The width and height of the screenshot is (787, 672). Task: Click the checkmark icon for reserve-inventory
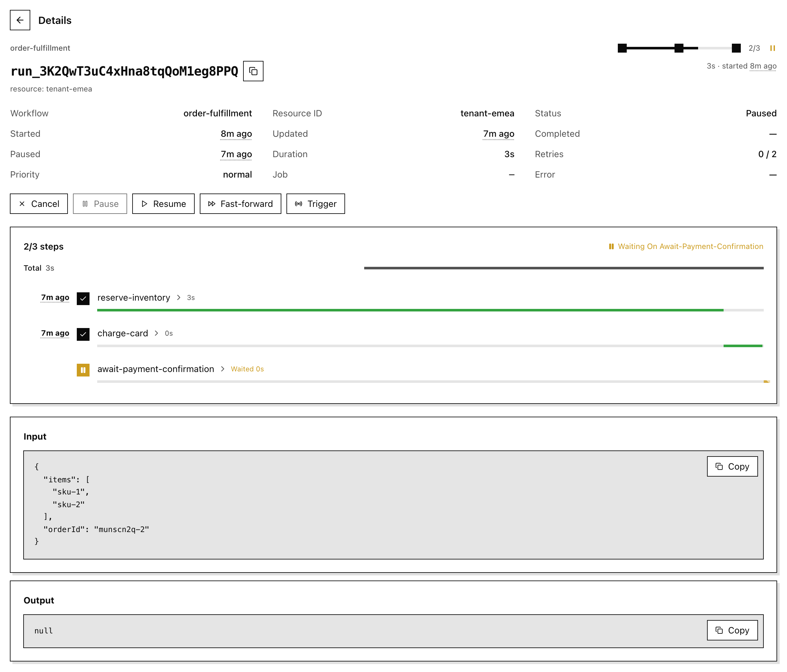click(x=83, y=298)
